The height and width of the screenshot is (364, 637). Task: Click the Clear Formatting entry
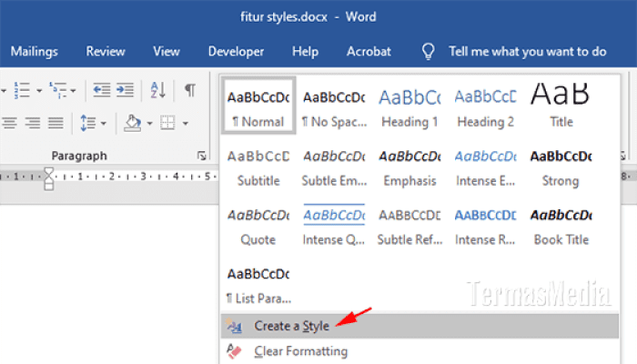pos(420,351)
